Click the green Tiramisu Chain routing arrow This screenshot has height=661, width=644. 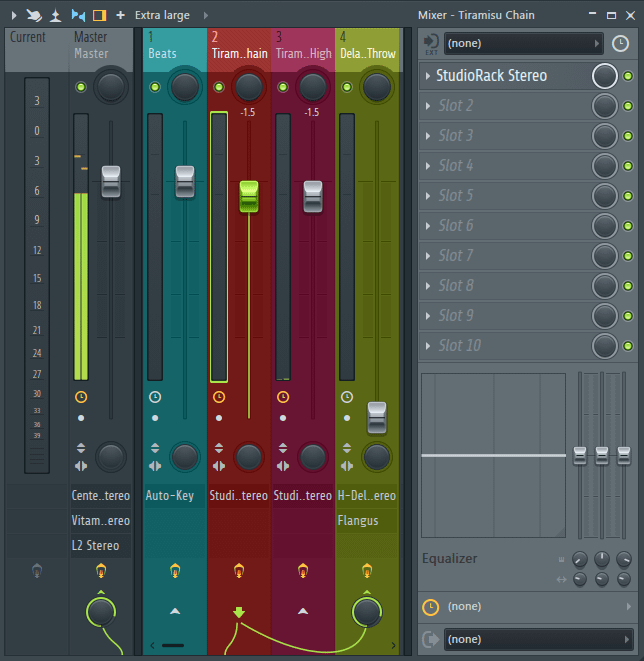tap(239, 612)
